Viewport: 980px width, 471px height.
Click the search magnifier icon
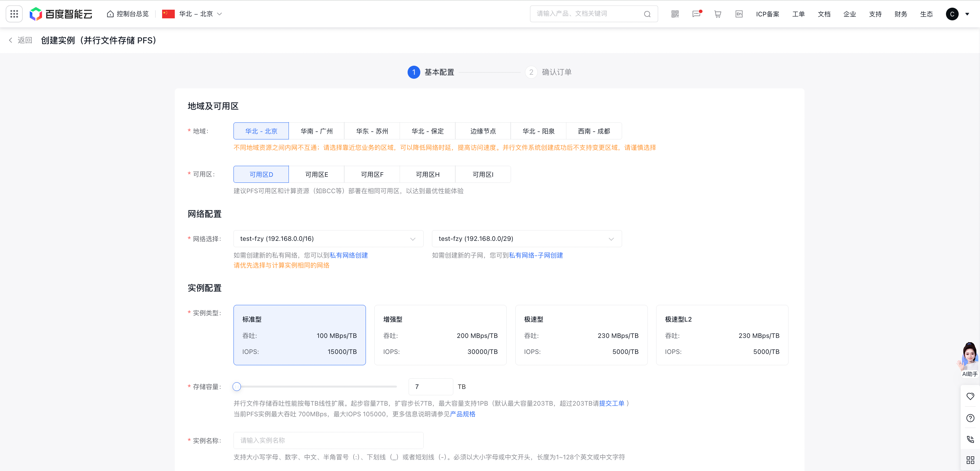pos(647,14)
